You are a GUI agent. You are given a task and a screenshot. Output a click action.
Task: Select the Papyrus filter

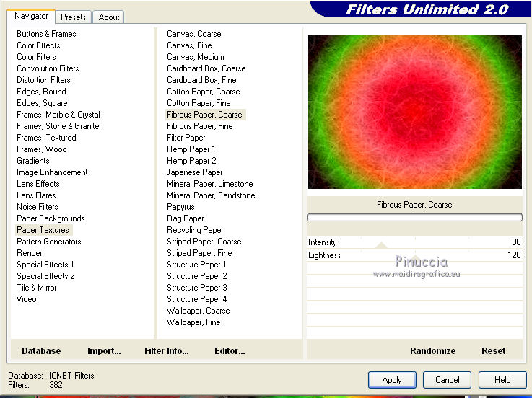point(180,207)
